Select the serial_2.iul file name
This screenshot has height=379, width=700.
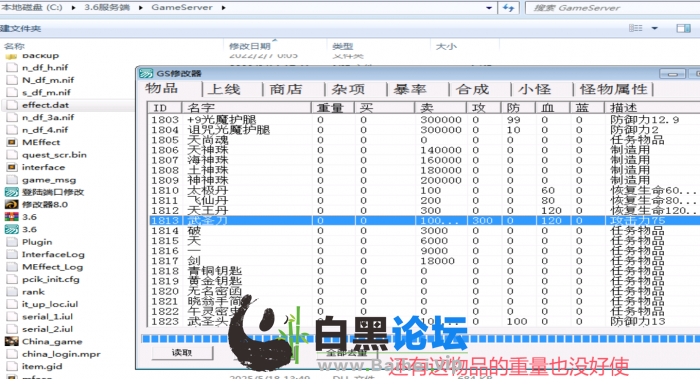click(x=47, y=329)
